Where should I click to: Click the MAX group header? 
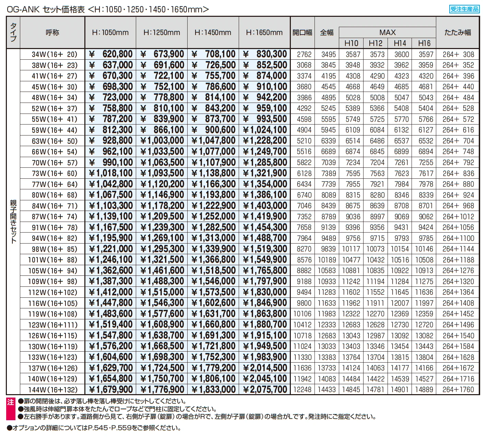388,32
